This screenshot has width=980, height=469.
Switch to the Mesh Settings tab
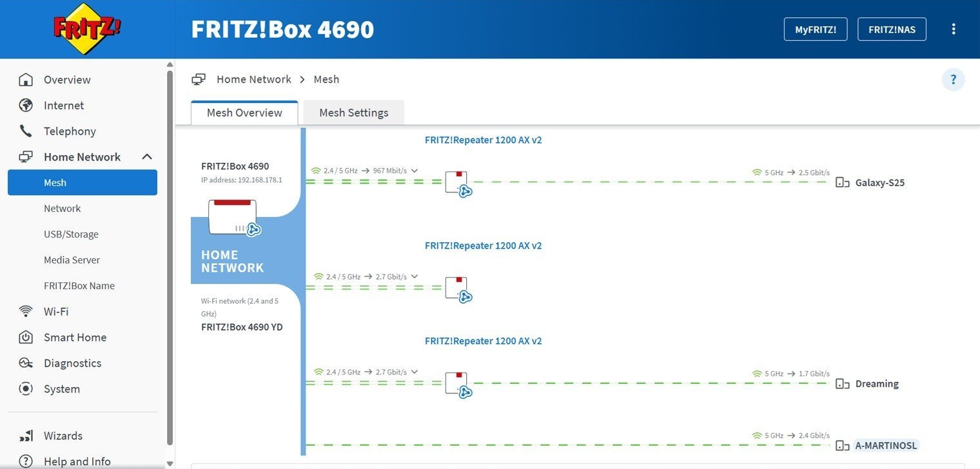pyautogui.click(x=354, y=113)
